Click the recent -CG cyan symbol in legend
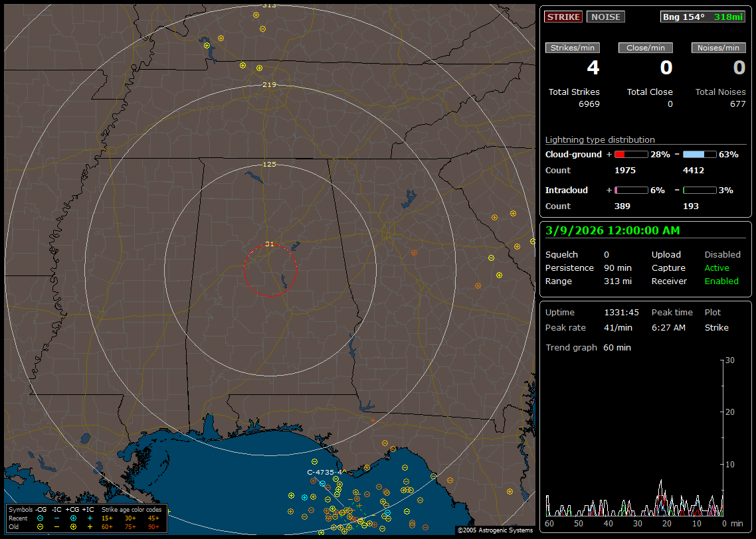 (x=41, y=518)
